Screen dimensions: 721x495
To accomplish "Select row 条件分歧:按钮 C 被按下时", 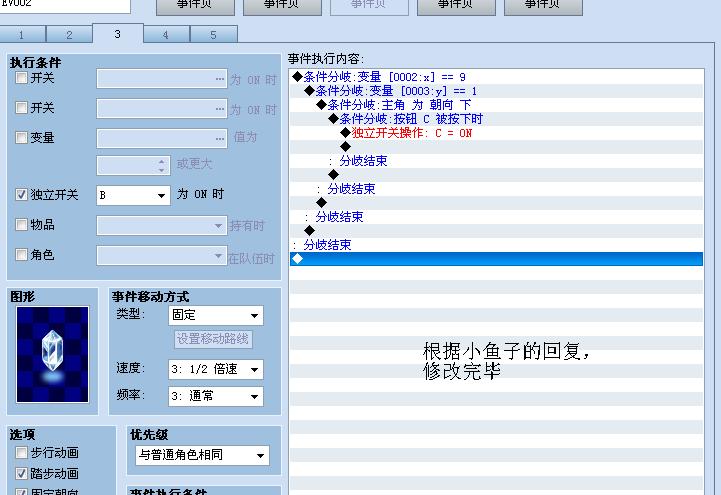I will (496, 119).
